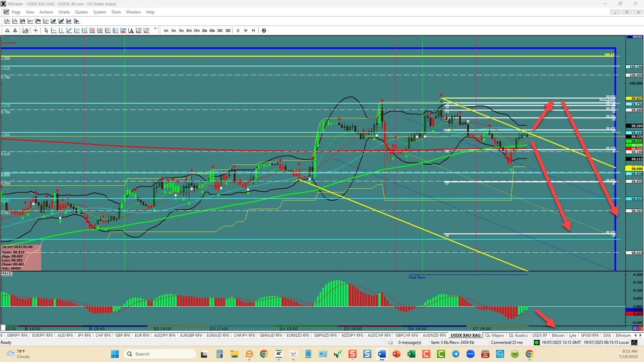The image size is (644, 362).
Task: Click the MACD indicator label
Action: pyautogui.click(x=6, y=274)
